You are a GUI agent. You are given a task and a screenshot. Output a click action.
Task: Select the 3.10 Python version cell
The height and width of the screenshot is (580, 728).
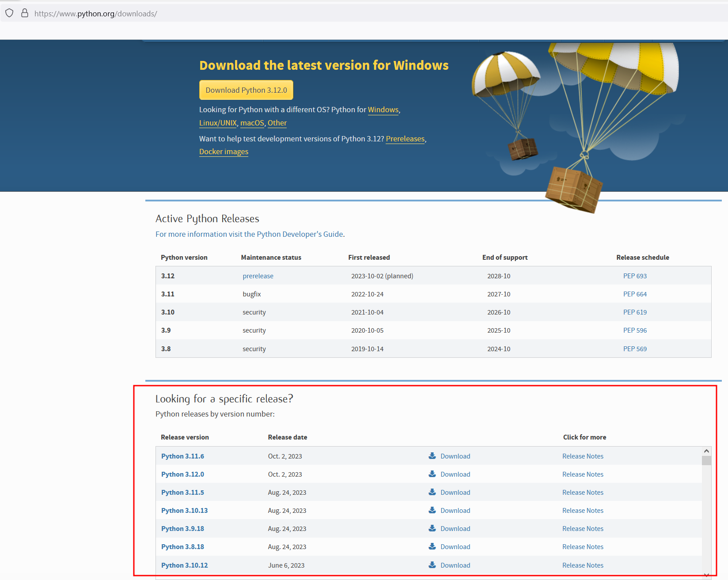point(168,312)
